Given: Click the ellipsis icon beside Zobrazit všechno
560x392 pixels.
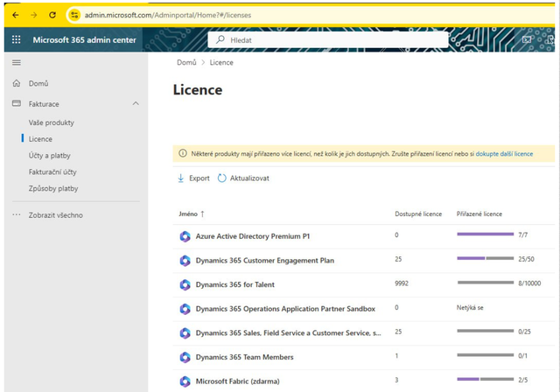Looking at the screenshot, I should [17, 215].
